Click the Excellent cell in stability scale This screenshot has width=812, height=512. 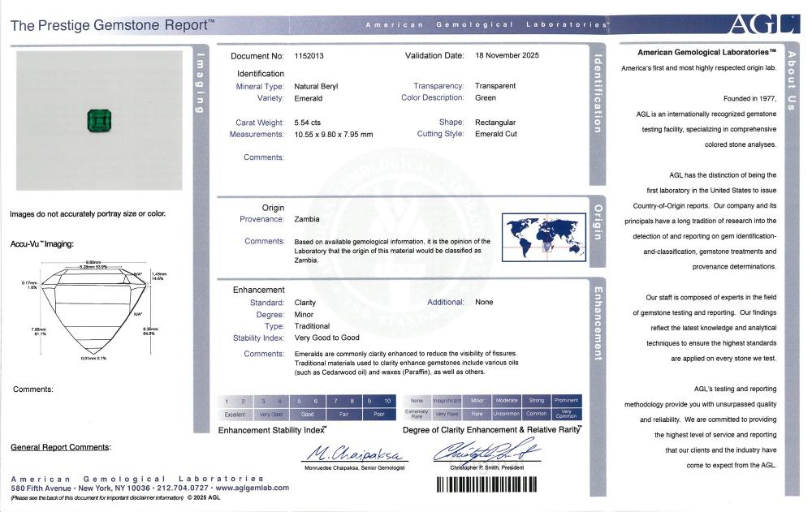[235, 415]
